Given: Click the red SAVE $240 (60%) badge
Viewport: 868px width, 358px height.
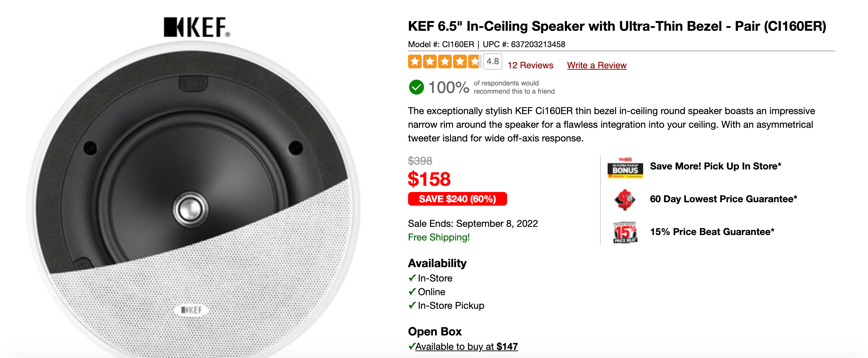Looking at the screenshot, I should coord(457,199).
